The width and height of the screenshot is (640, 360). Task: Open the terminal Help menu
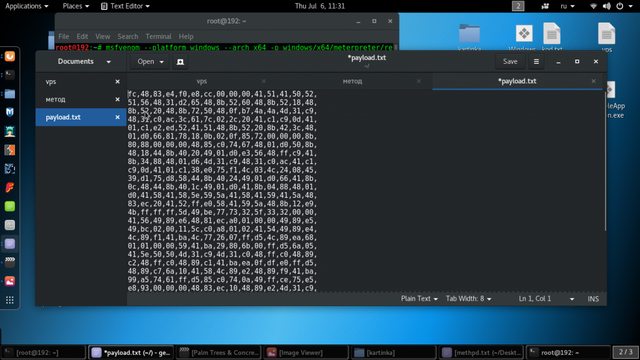(186, 36)
